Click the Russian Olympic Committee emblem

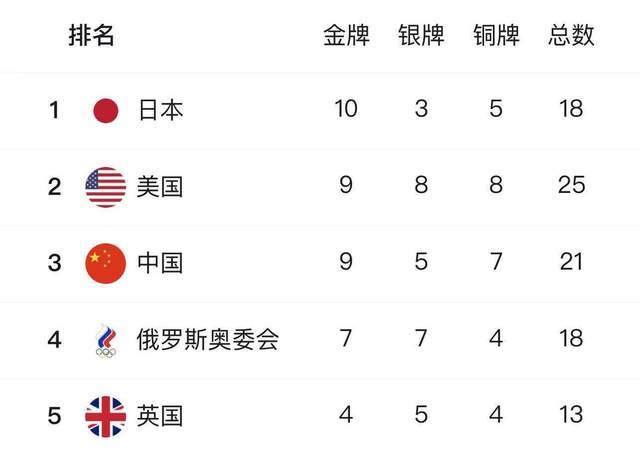pyautogui.click(x=106, y=341)
